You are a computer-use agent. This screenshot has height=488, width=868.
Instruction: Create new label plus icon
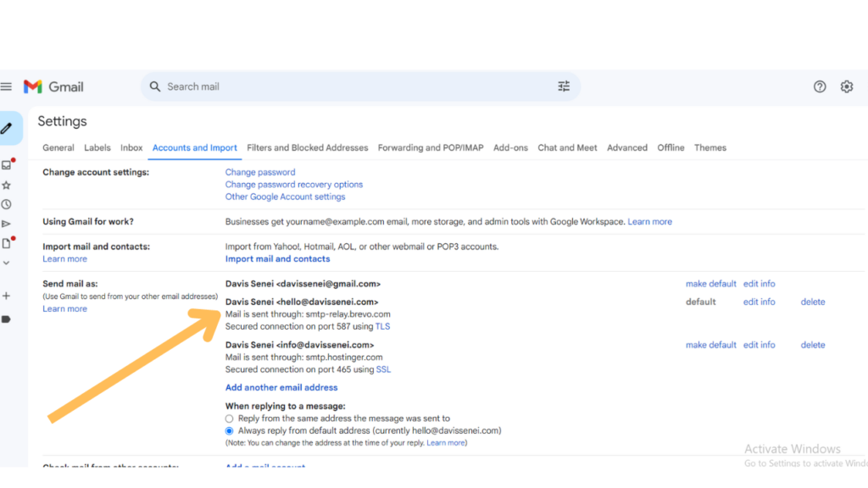(x=7, y=296)
